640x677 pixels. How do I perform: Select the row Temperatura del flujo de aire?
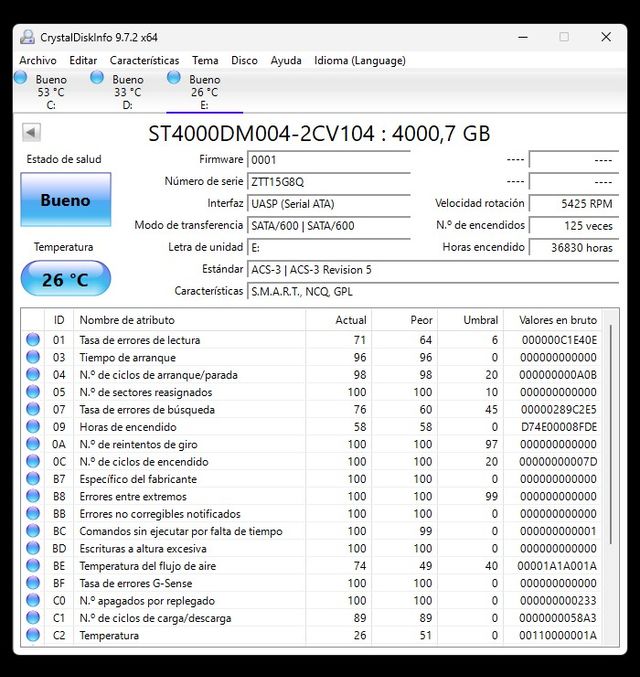[311, 566]
